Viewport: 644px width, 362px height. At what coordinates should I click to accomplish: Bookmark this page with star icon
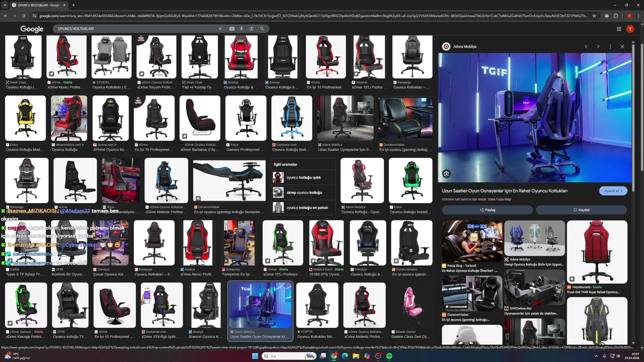click(x=594, y=16)
